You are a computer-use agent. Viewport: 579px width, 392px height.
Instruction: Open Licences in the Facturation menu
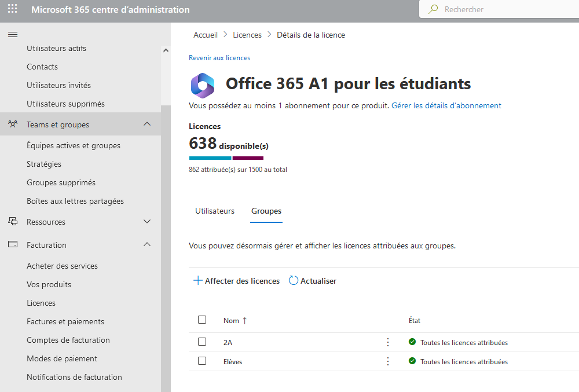(x=41, y=303)
